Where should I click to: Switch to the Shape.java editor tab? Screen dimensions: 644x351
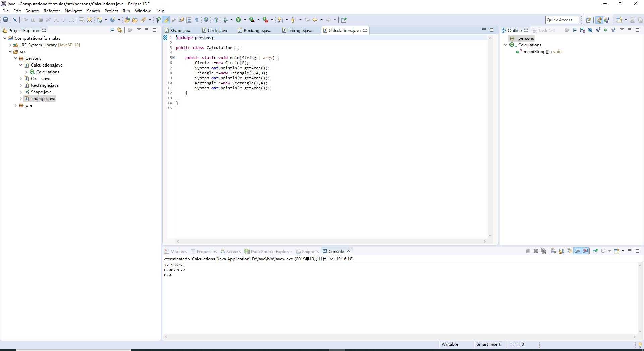(x=178, y=30)
